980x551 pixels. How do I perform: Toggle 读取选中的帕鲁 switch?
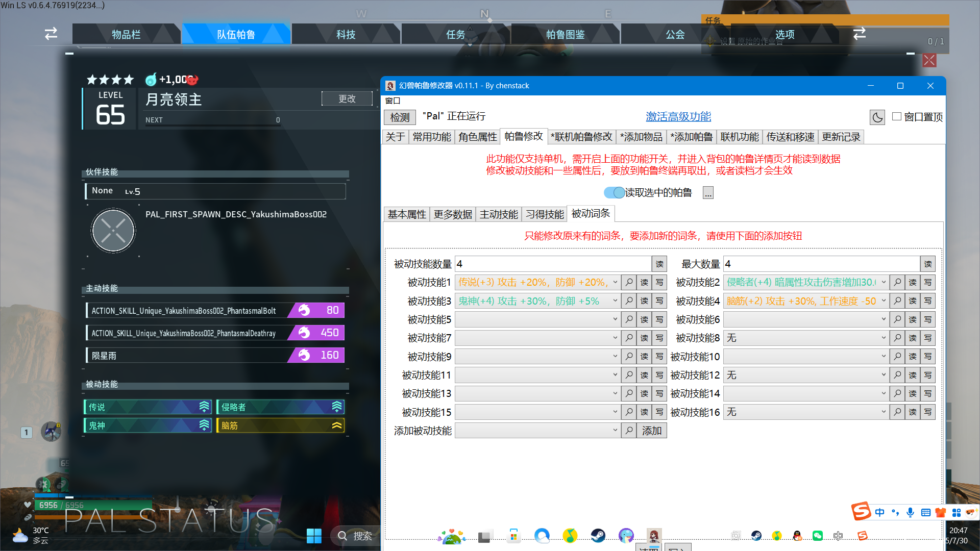click(614, 192)
